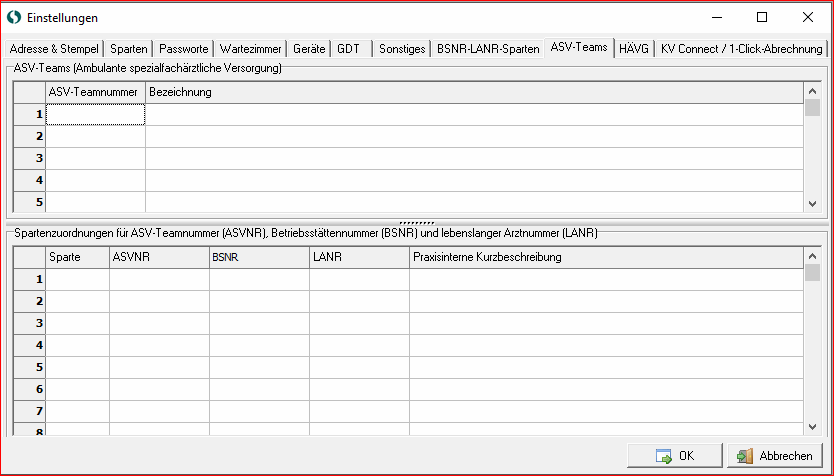Select the BSNR-LANR-Sparten tab
The image size is (834, 476).
pyautogui.click(x=487, y=48)
